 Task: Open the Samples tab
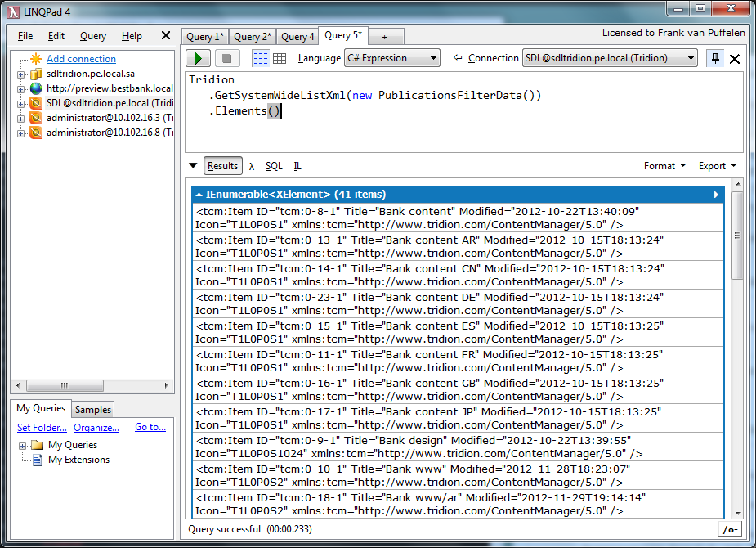(93, 410)
